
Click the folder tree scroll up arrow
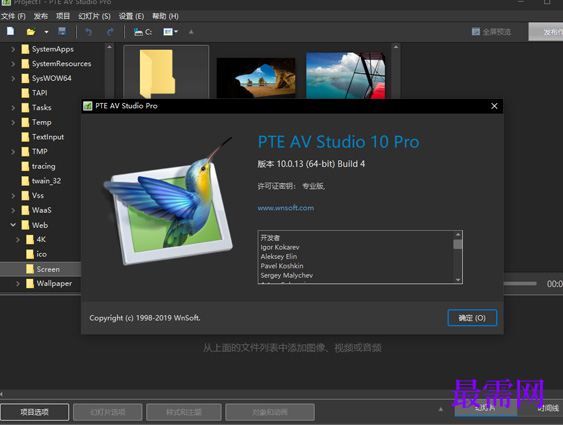[x=109, y=47]
